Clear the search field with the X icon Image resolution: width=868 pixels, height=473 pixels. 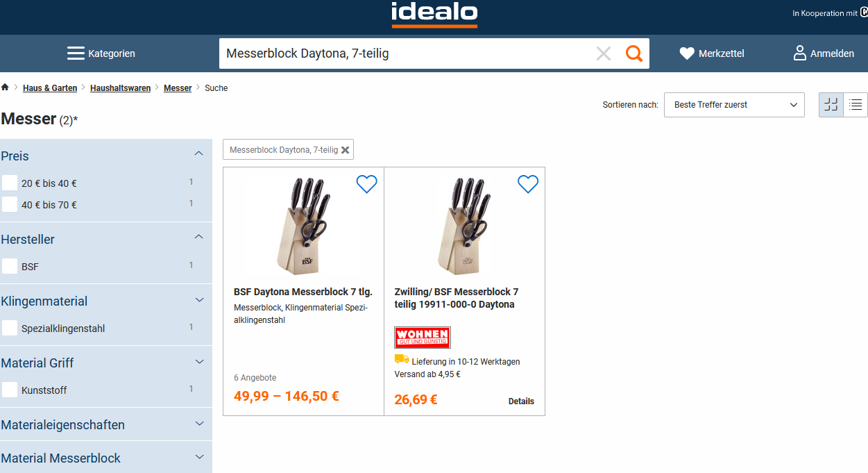[604, 53]
